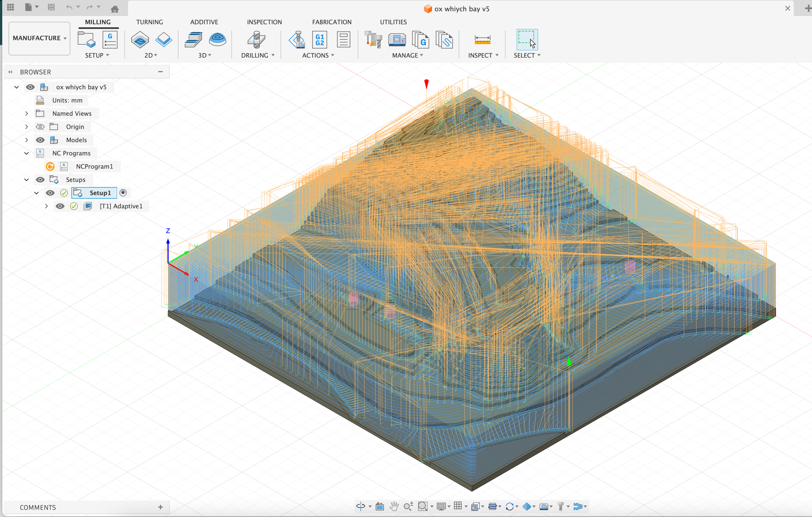Click the Post Process G1 G2 icon
812x517 pixels.
(319, 40)
